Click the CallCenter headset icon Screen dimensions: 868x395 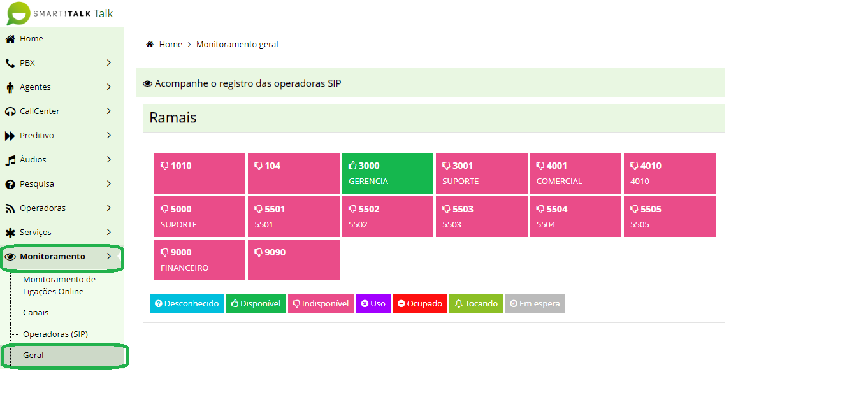click(x=10, y=111)
